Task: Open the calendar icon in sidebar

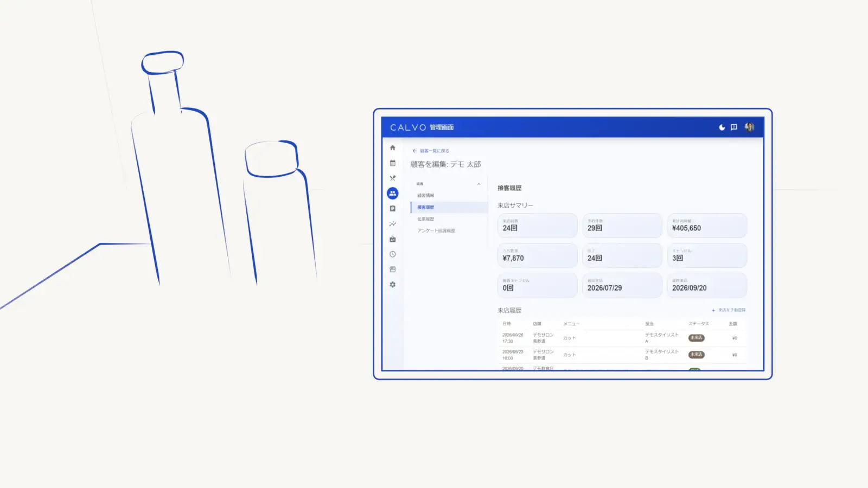Action: pyautogui.click(x=393, y=163)
